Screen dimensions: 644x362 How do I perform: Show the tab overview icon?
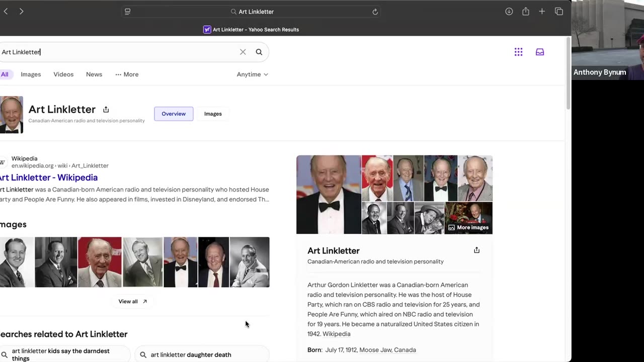pyautogui.click(x=559, y=12)
